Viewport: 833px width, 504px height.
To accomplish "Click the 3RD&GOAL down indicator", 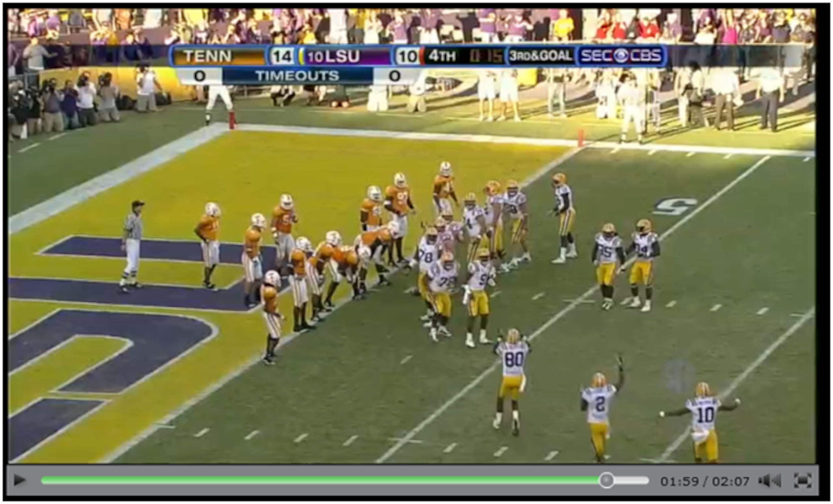I will [x=540, y=56].
